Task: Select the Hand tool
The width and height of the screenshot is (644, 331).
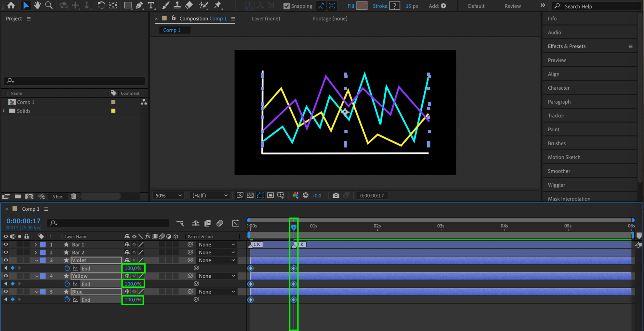Action: tap(37, 5)
